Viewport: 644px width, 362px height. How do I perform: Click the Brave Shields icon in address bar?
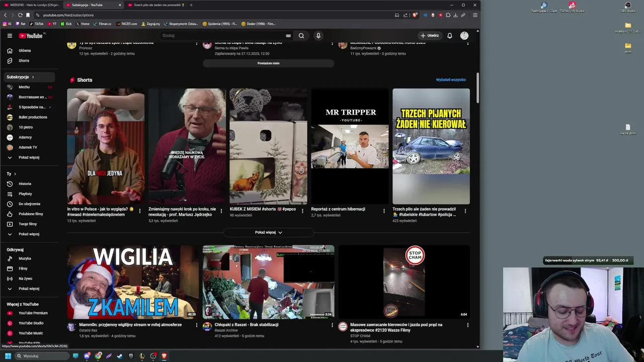coord(415,15)
